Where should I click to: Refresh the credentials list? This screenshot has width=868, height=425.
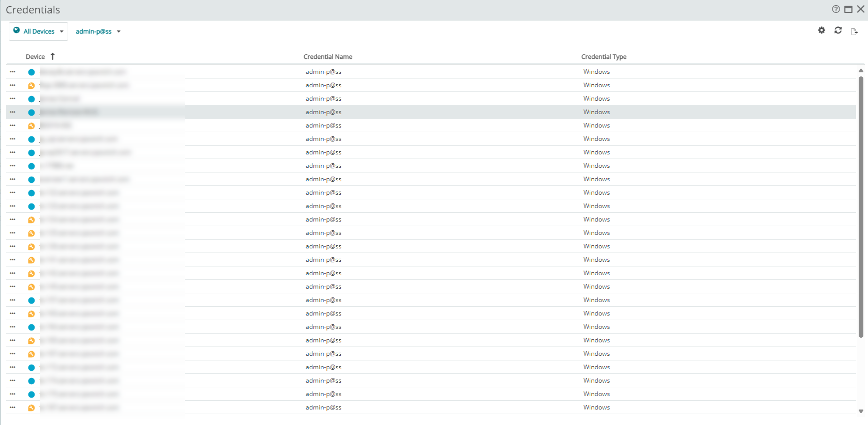coord(838,30)
